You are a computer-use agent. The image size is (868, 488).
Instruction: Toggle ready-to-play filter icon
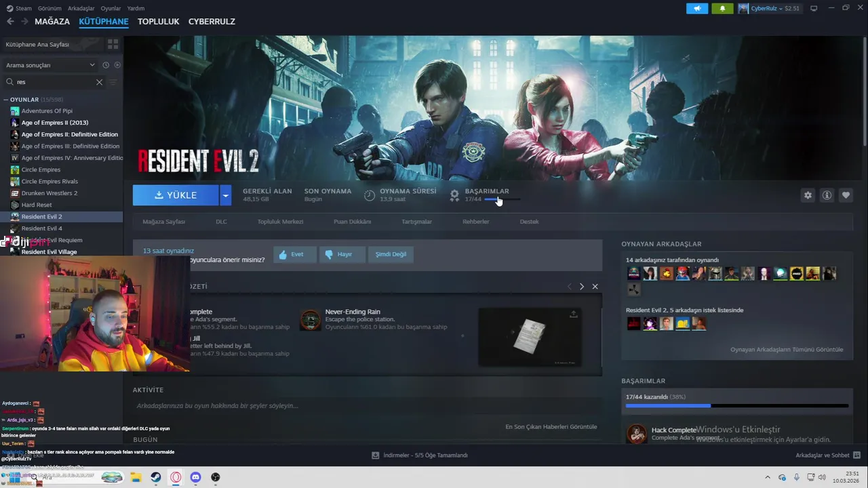tap(117, 65)
